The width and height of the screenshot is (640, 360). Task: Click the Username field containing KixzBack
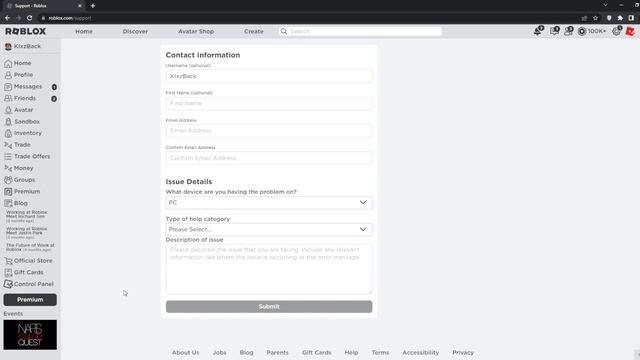[269, 76]
